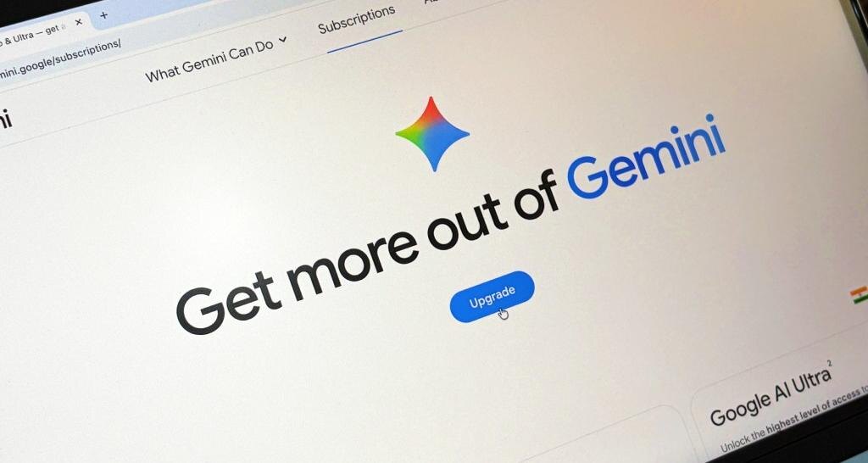The width and height of the screenshot is (868, 463).
Task: Click the multicolor Gemini star logo
Action: pyautogui.click(x=432, y=133)
